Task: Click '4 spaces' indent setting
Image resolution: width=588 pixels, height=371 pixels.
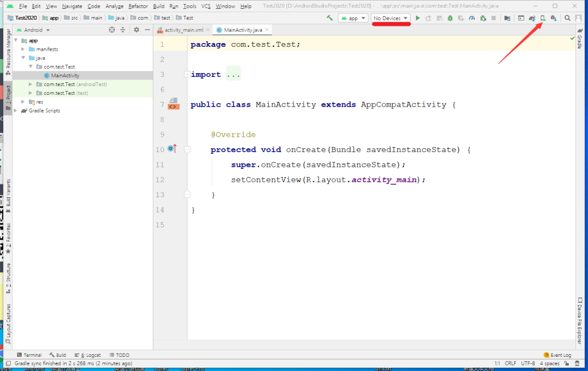Action: click(x=549, y=363)
